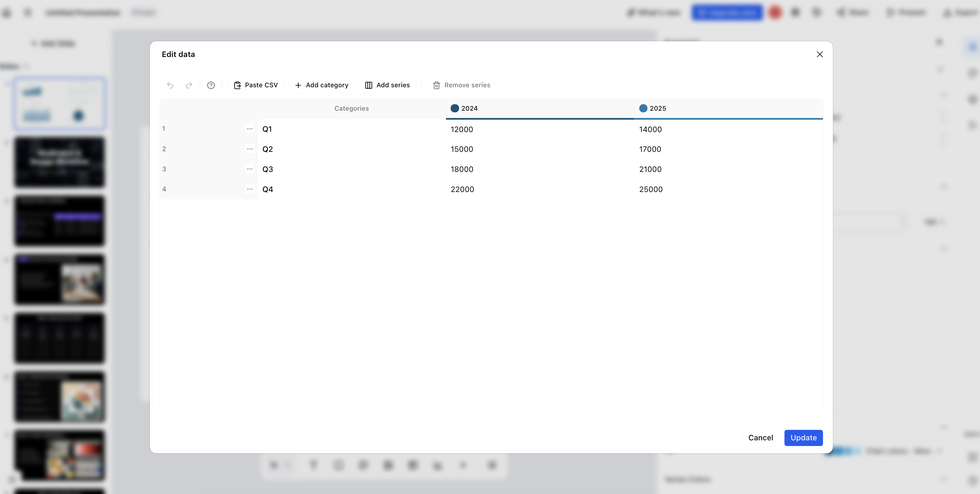Click the Update button

(803, 438)
